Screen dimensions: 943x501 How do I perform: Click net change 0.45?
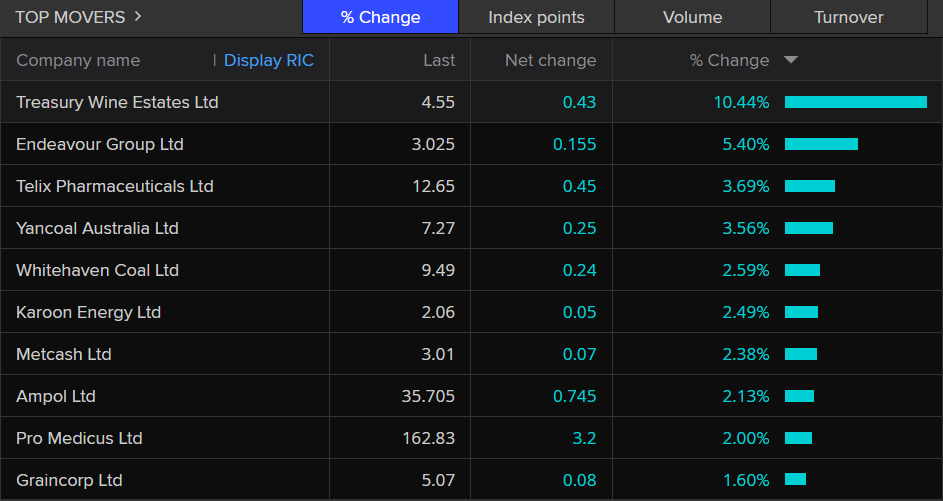tap(579, 186)
